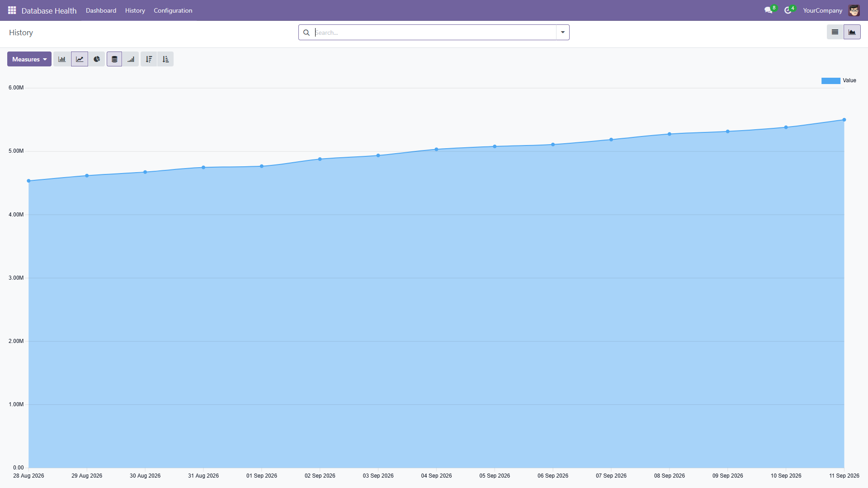This screenshot has height=488, width=868.
Task: Click the search magnifier icon
Action: coord(307,33)
